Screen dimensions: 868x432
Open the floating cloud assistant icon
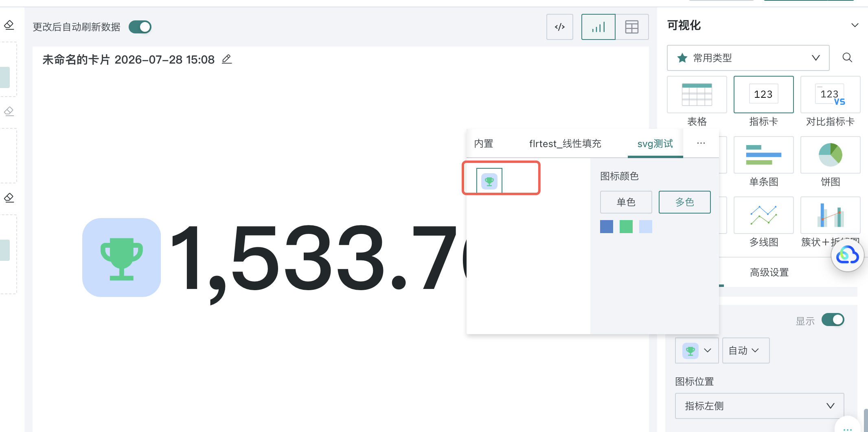[848, 256]
